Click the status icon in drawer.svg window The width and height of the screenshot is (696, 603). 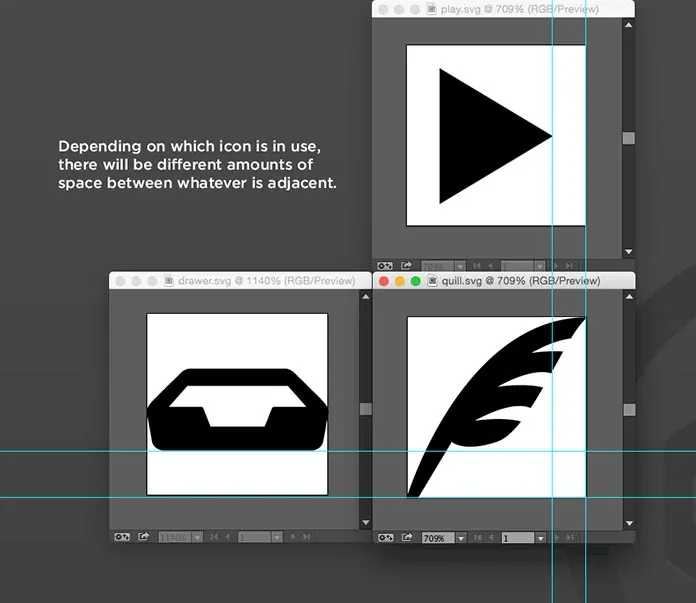122,537
